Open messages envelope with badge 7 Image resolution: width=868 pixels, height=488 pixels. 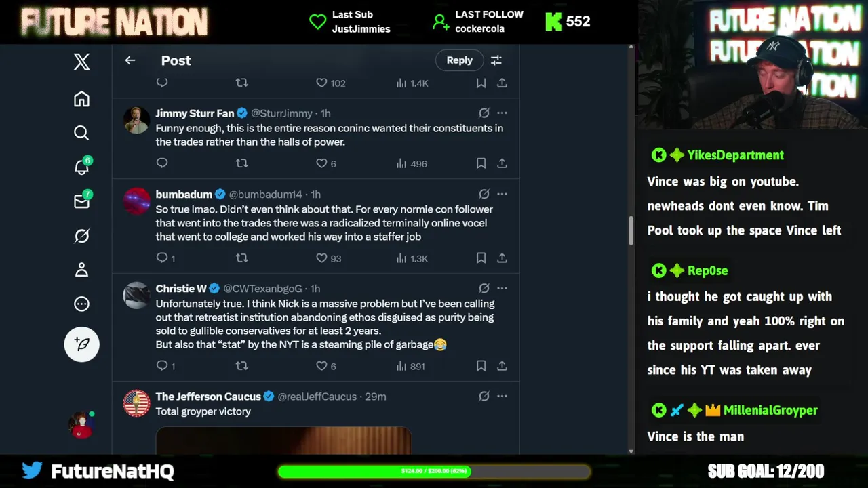point(81,201)
